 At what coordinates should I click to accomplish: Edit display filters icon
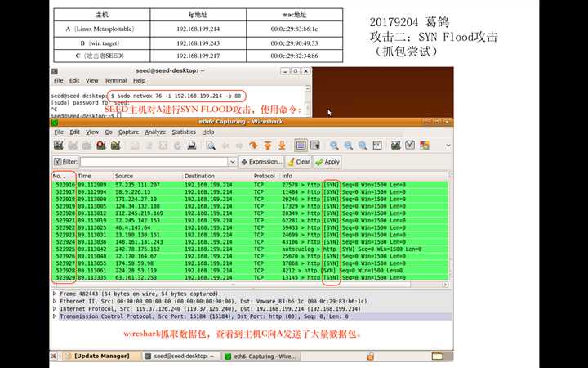click(410, 146)
